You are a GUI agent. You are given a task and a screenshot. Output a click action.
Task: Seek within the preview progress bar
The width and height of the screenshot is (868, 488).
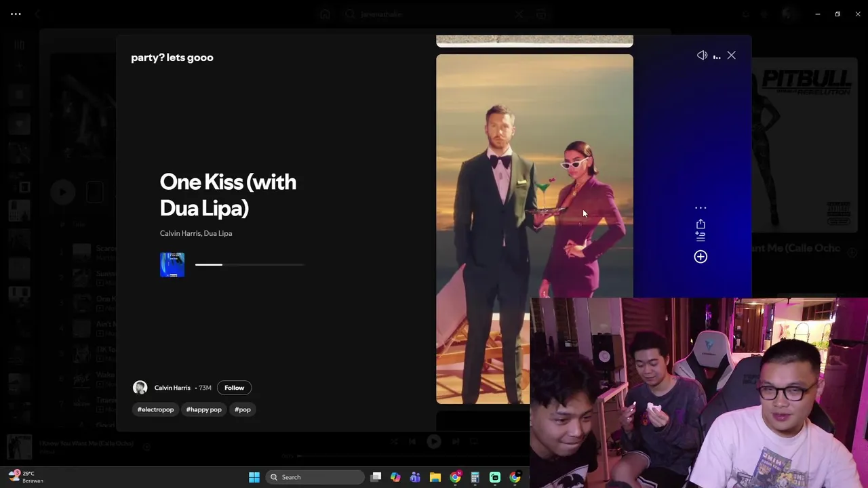click(x=250, y=264)
